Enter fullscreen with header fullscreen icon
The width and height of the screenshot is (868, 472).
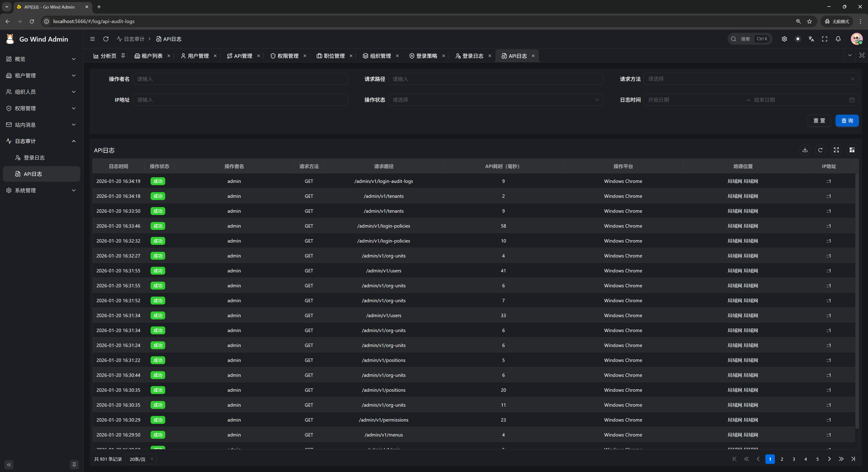point(825,39)
